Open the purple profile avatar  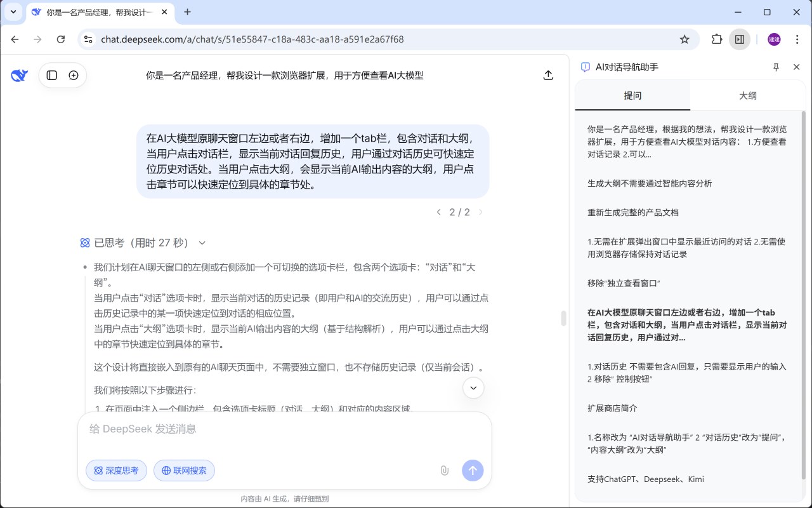774,39
